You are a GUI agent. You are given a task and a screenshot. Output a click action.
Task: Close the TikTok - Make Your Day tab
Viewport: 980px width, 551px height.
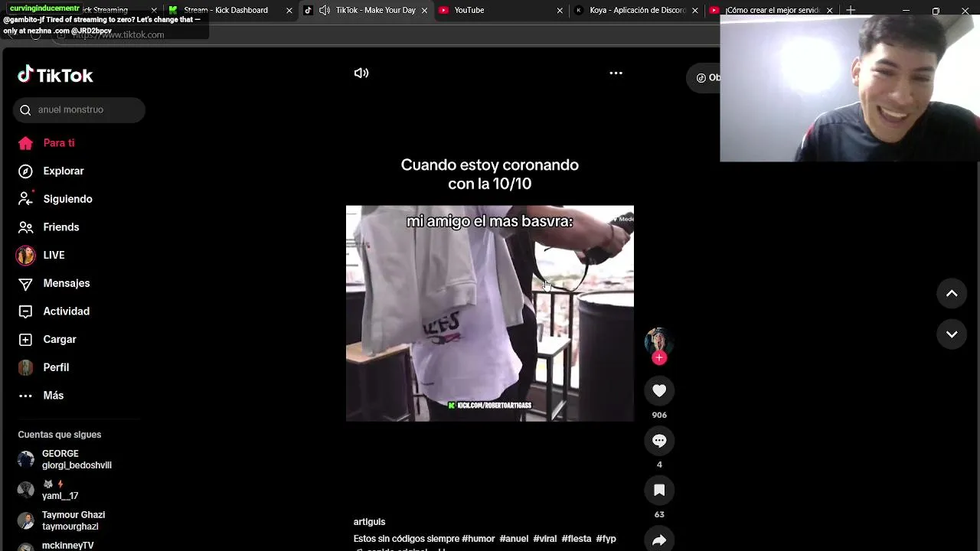click(424, 11)
